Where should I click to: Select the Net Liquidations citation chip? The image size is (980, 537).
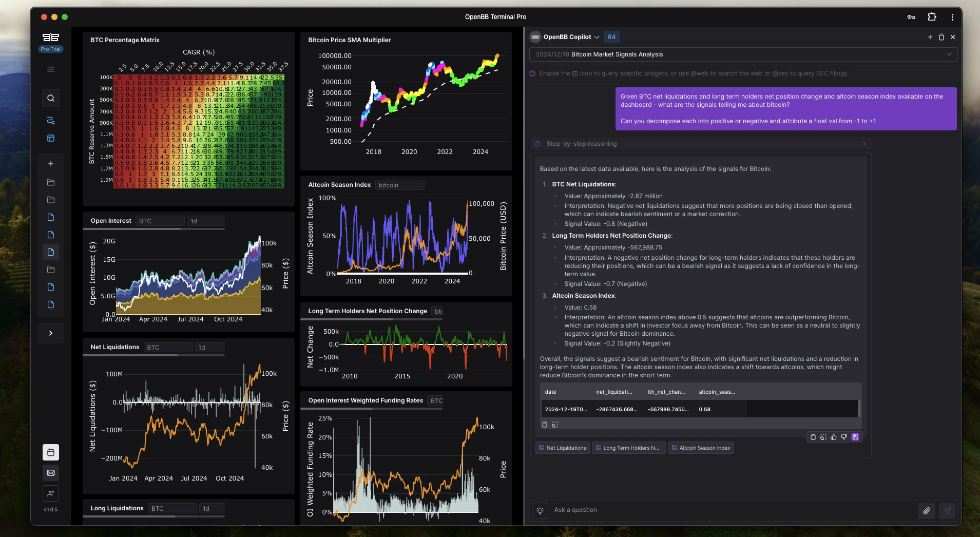(562, 448)
